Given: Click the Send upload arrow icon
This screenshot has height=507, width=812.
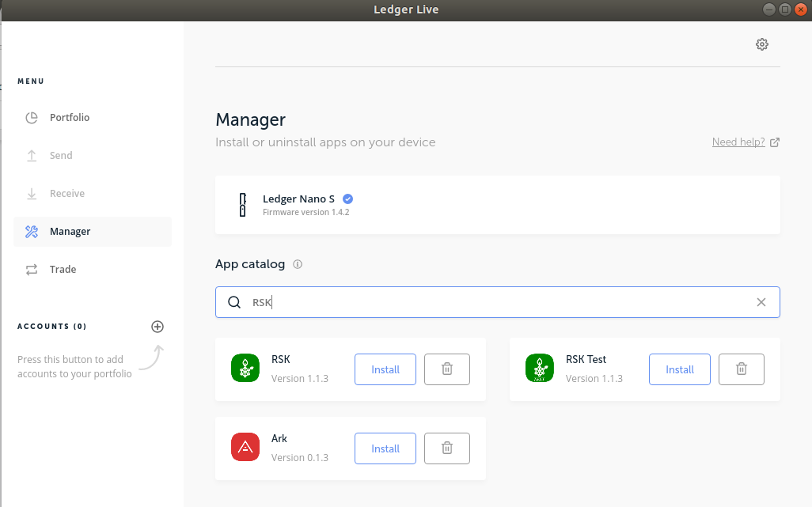Looking at the screenshot, I should coord(32,156).
